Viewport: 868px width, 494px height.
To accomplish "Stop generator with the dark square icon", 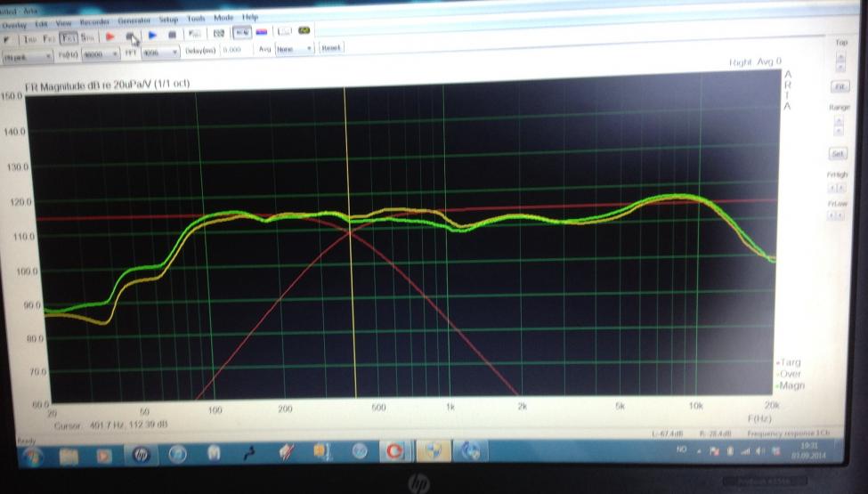I will click(172, 35).
